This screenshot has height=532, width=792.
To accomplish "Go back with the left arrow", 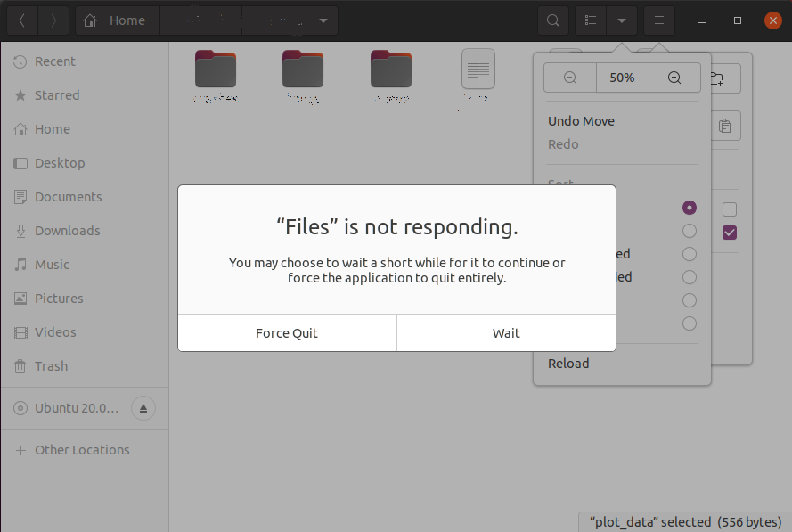I will click(22, 20).
